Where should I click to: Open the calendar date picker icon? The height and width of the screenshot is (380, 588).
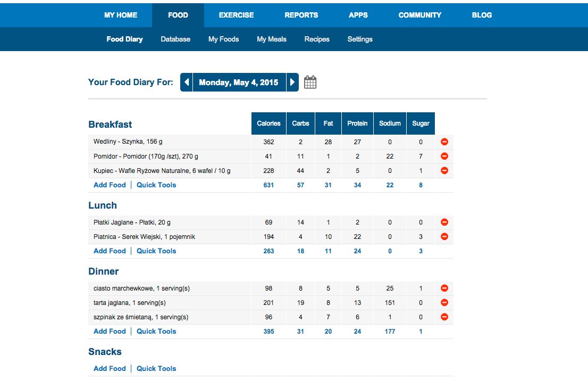310,82
